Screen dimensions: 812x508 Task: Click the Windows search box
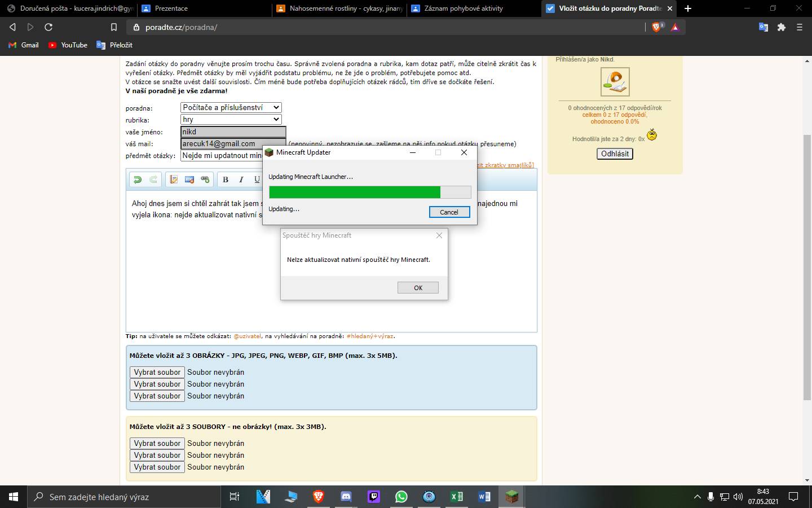124,497
